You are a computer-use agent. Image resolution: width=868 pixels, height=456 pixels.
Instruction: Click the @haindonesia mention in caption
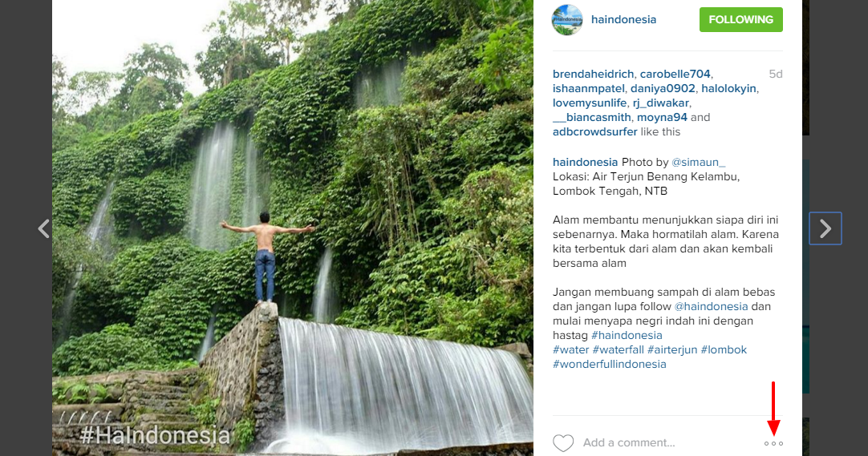coord(711,307)
